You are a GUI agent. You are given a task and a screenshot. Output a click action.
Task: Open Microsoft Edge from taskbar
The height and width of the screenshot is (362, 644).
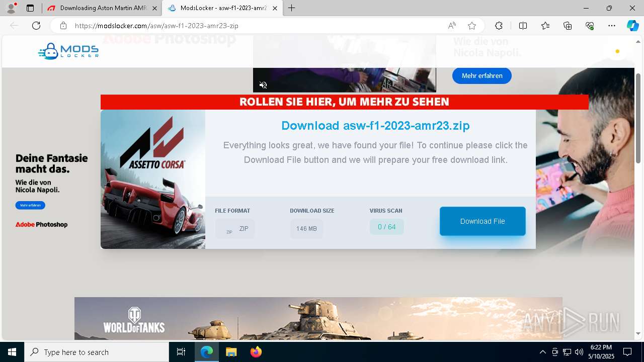[207, 352]
